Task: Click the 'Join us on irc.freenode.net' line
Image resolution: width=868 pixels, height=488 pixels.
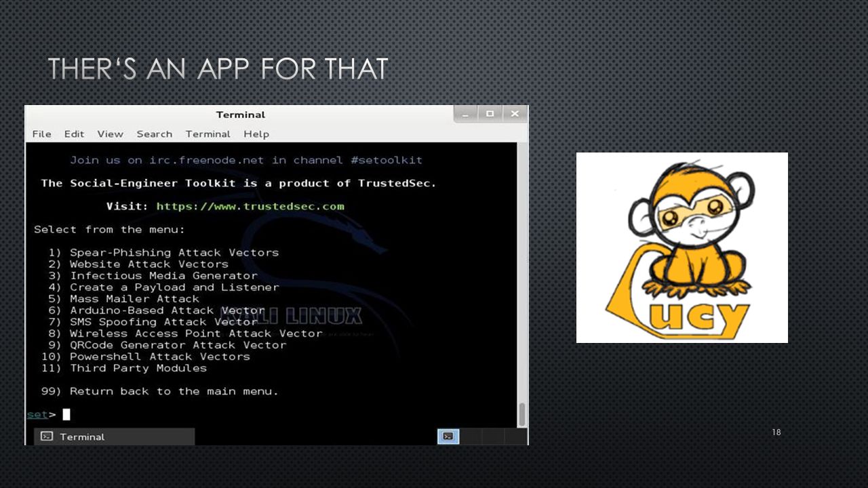Action: [x=246, y=160]
